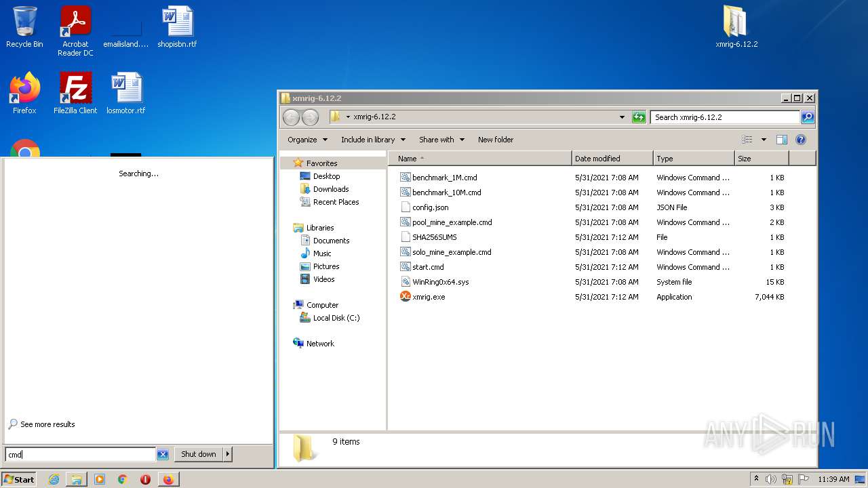Viewport: 868px width, 488px height.
Task: Sort by Name column header
Action: (x=480, y=159)
